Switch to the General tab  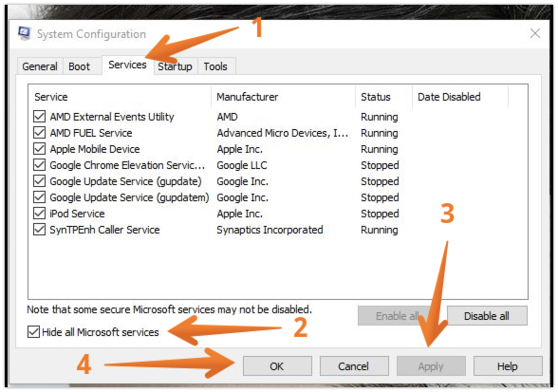point(40,66)
